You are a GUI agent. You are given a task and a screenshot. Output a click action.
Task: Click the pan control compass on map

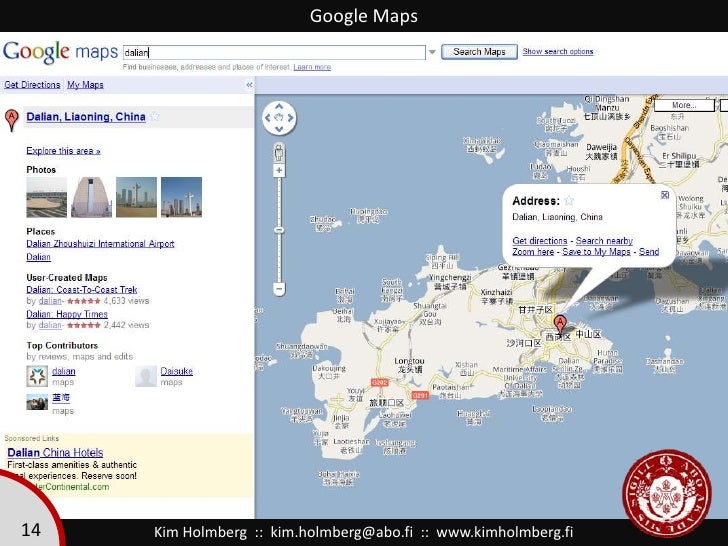pyautogui.click(x=279, y=120)
